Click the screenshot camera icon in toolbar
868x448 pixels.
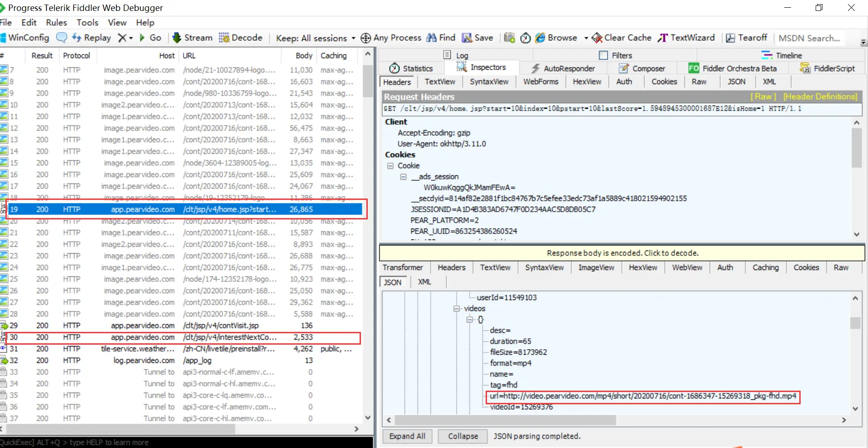(509, 38)
